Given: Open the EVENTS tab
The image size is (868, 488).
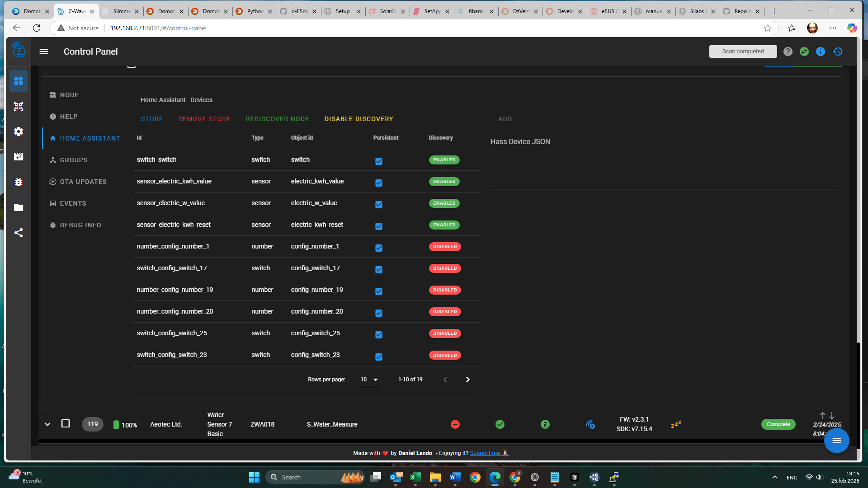Looking at the screenshot, I should tap(68, 203).
